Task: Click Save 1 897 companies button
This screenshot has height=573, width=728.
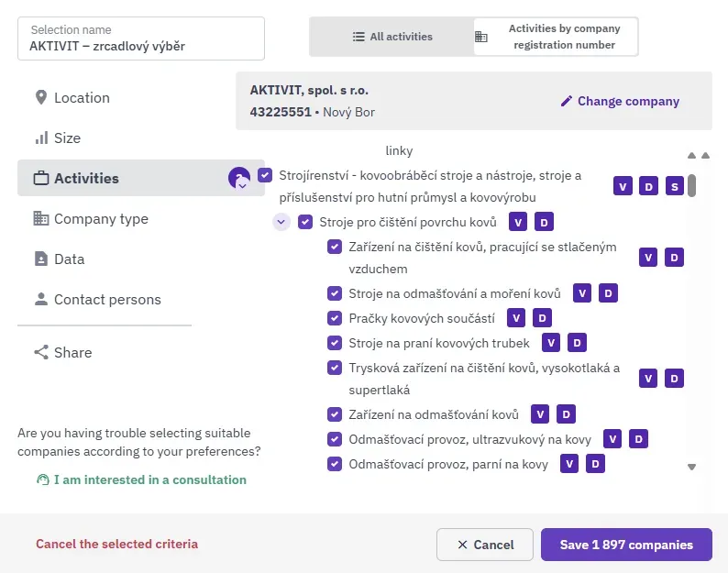Action: [626, 545]
